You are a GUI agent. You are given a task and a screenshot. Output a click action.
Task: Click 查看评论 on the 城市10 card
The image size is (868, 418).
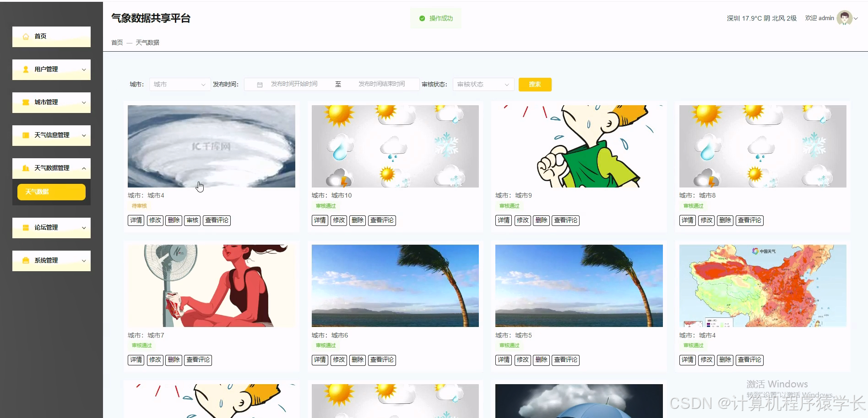382,220
